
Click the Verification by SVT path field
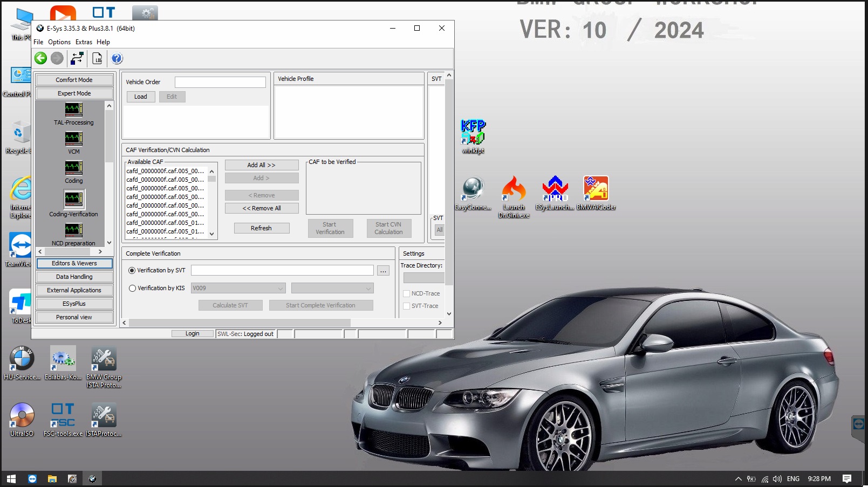[x=282, y=270]
